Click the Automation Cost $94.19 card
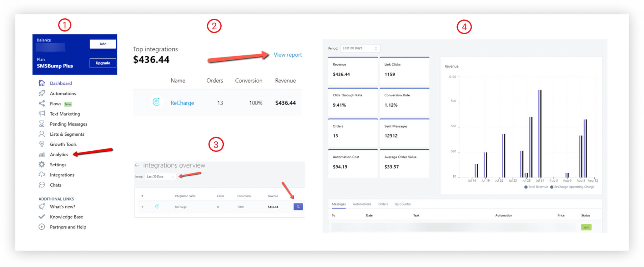Viewport: 644px width, 267px height. (353, 164)
